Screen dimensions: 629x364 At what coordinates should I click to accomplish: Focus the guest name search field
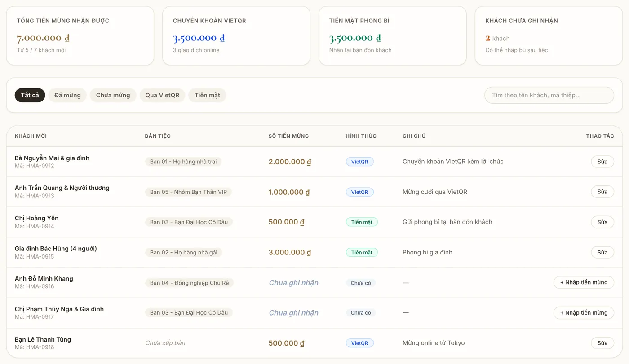tap(549, 95)
